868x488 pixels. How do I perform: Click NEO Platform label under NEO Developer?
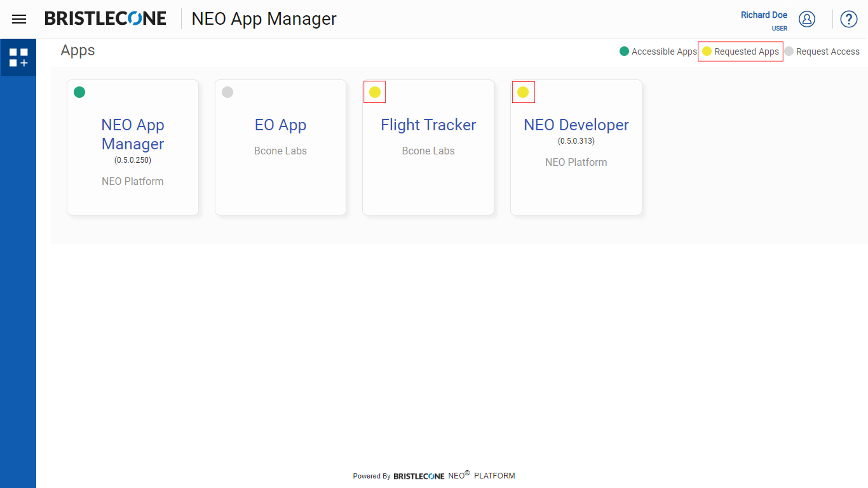coord(576,163)
